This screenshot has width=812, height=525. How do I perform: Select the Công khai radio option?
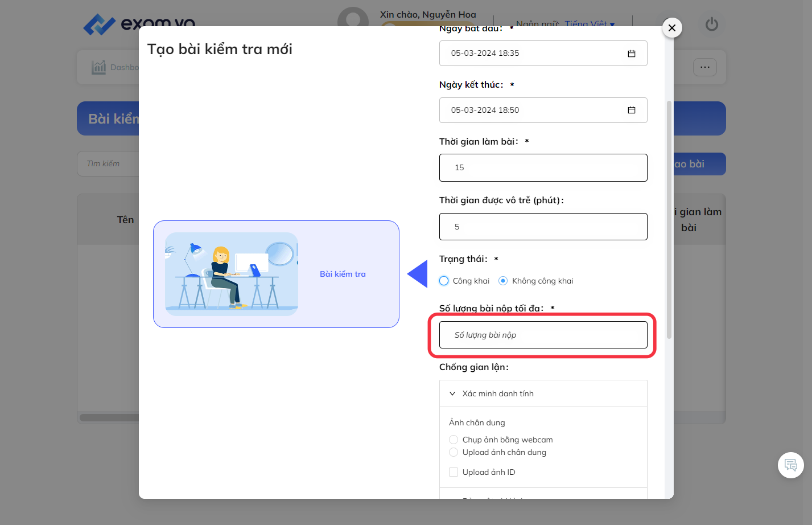click(444, 281)
